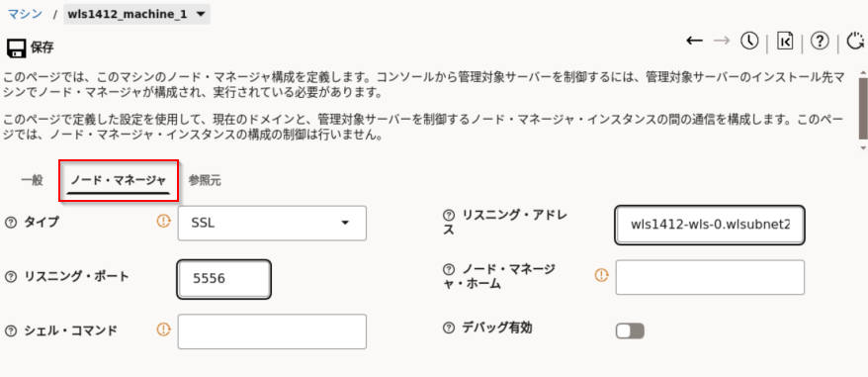Viewport: 868px width, 377px height.
Task: Click help icon beside リスニング・ポート
Action: [x=11, y=277]
